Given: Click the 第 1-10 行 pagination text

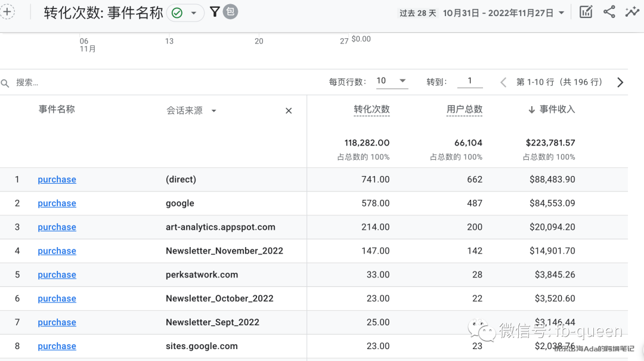Looking at the screenshot, I should [559, 82].
